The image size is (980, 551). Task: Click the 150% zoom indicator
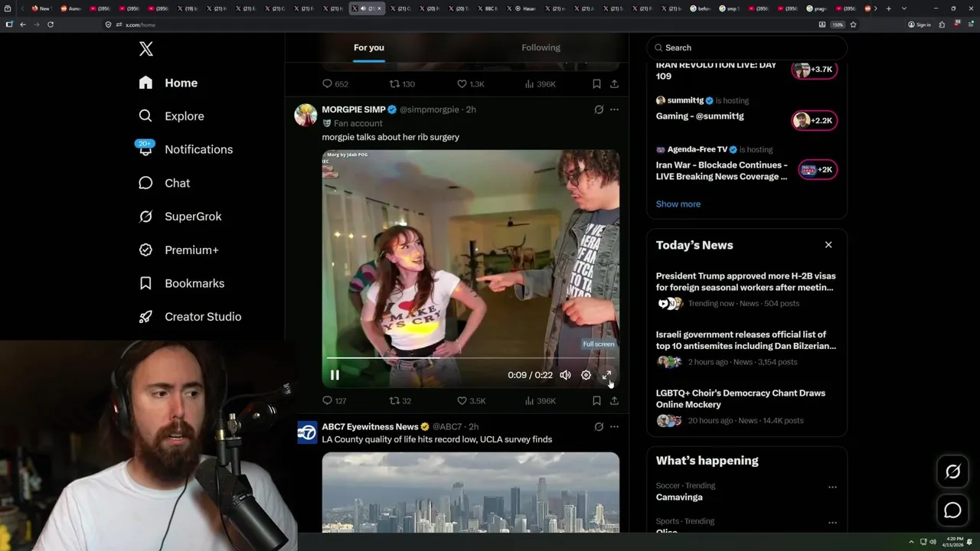[838, 24]
